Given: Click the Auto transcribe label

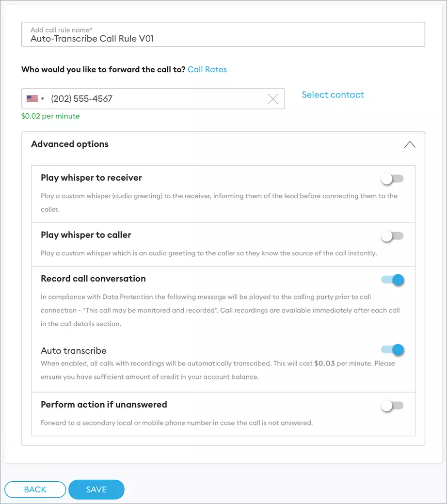Looking at the screenshot, I should [x=74, y=350].
